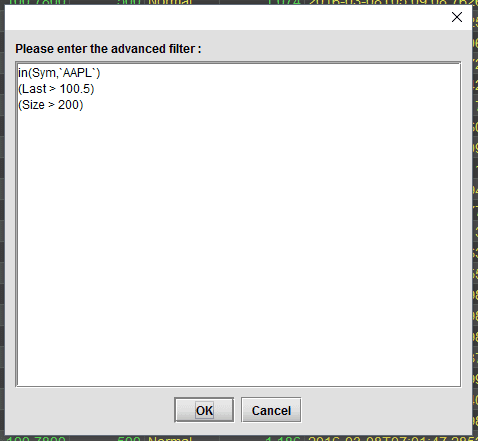Confirm the filter with OK
This screenshot has width=478, height=441.
204,410
